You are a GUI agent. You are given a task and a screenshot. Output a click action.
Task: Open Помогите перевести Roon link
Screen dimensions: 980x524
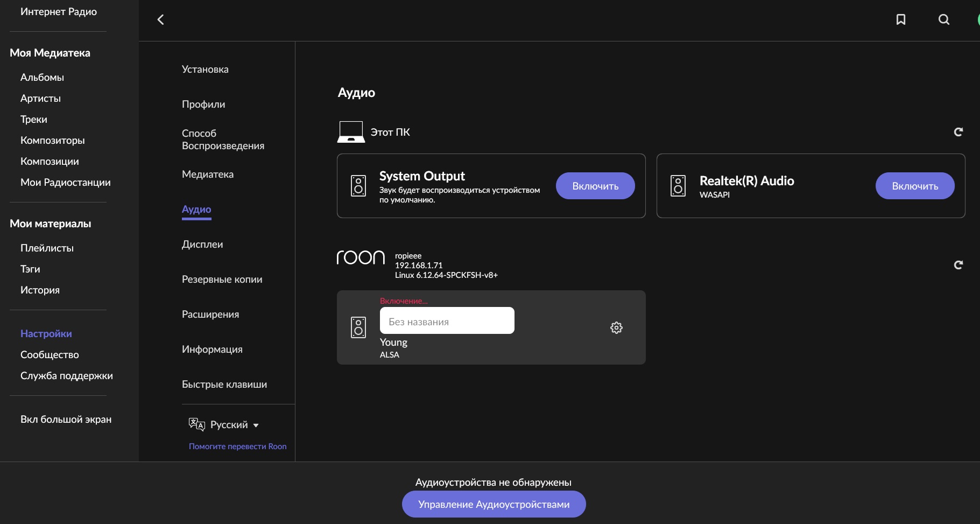pyautogui.click(x=237, y=446)
